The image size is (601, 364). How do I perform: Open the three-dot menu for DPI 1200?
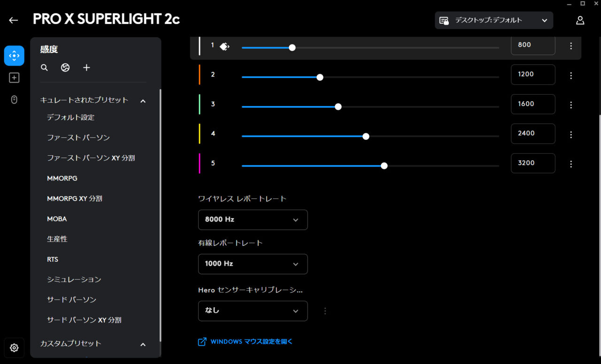coord(571,76)
